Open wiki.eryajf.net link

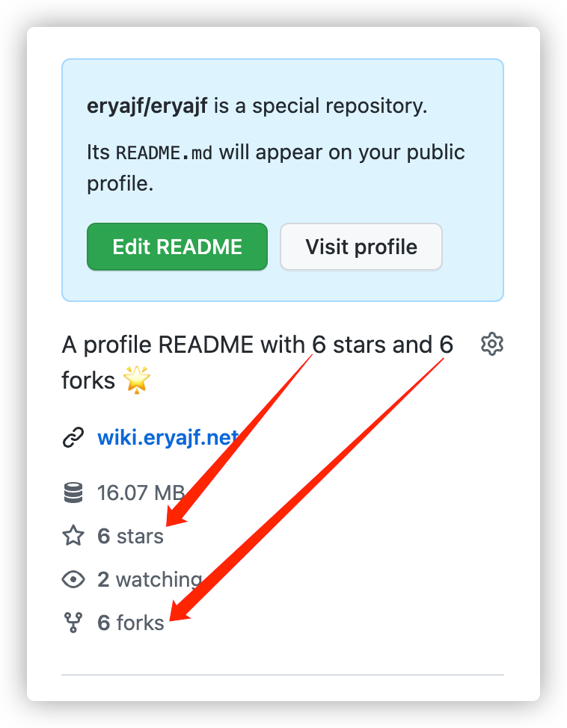(168, 437)
